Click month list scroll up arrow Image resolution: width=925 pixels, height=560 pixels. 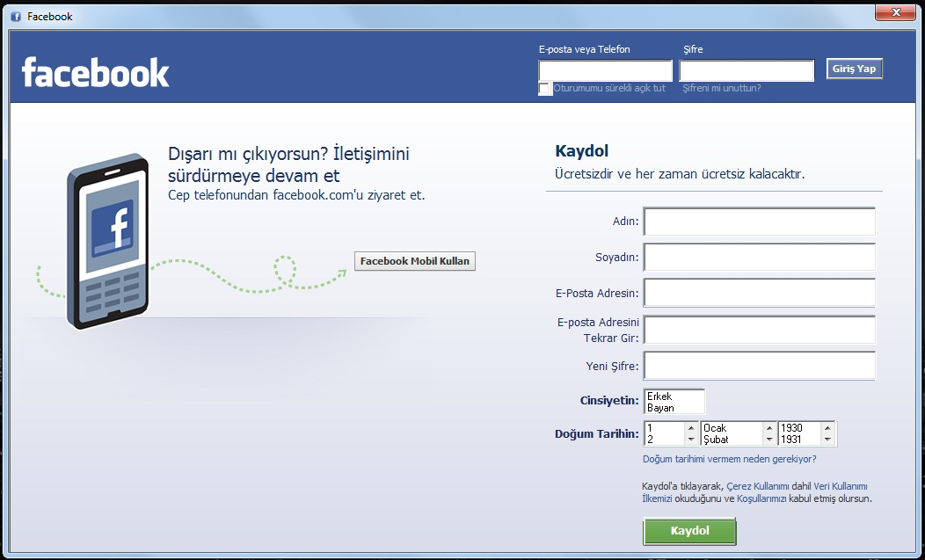[x=769, y=428]
